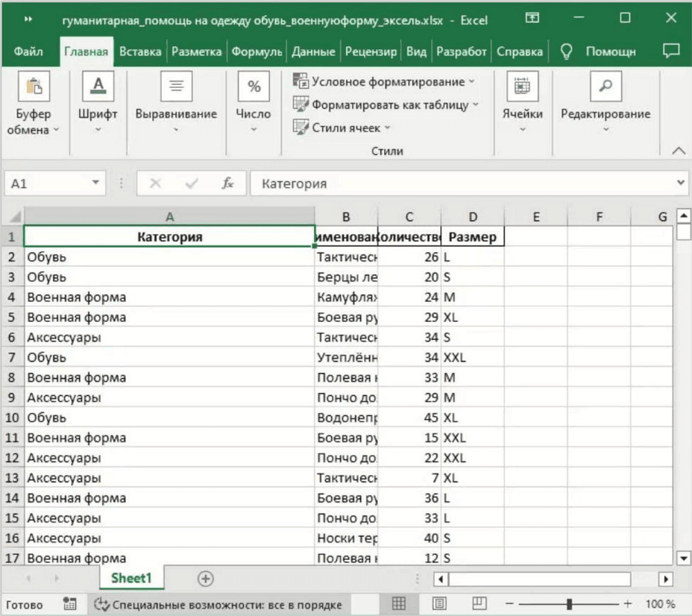Click Специальные возможности status bar button
This screenshot has height=616, width=692.
218,604
